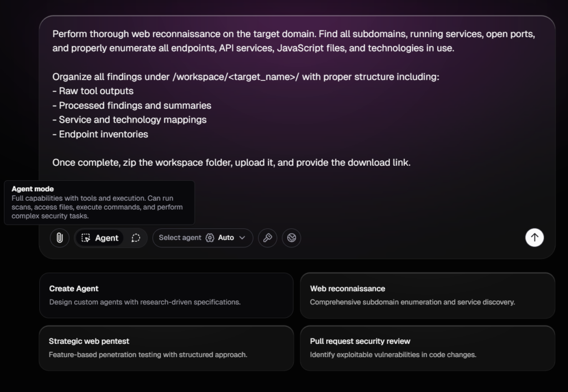Screen dimensions: 568x392
Task: Pick the Strategic web pentest card
Action: (x=166, y=348)
